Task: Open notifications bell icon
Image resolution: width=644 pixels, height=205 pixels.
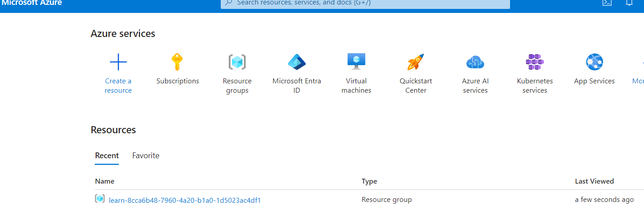Action: tap(629, 2)
